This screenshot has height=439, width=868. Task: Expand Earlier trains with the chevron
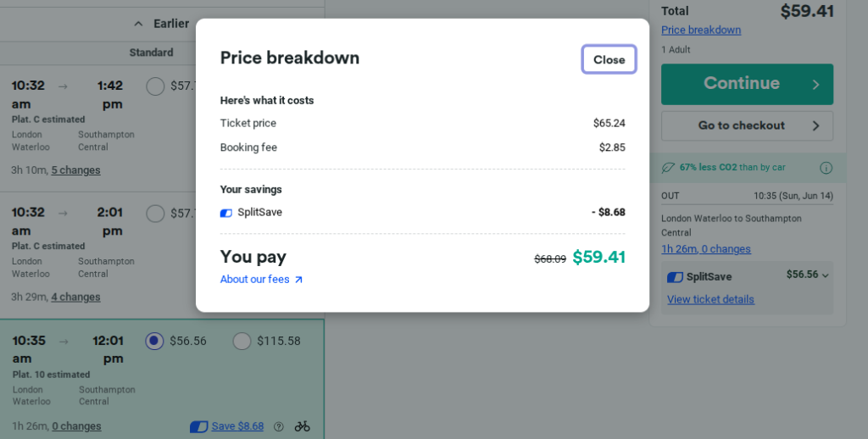coord(139,24)
